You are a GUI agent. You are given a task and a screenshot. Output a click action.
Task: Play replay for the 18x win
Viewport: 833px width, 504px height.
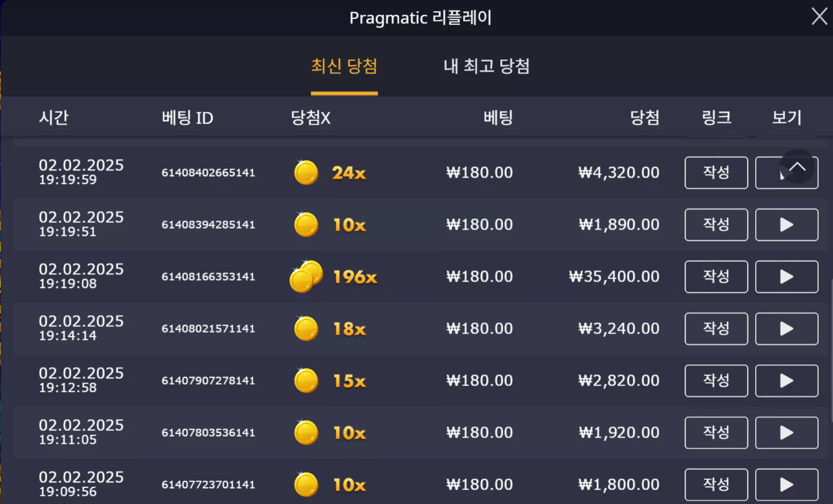[786, 329]
